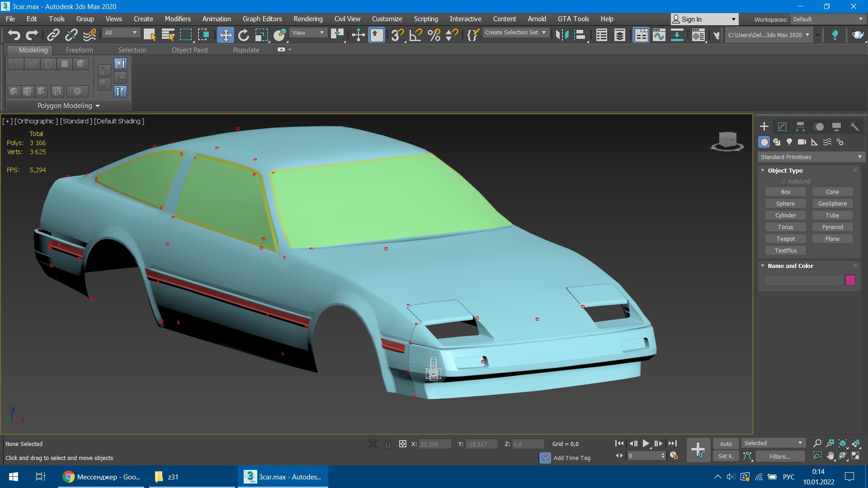Viewport: 868px width, 488px height.
Task: Open the Modify command panel tab
Action: (782, 127)
